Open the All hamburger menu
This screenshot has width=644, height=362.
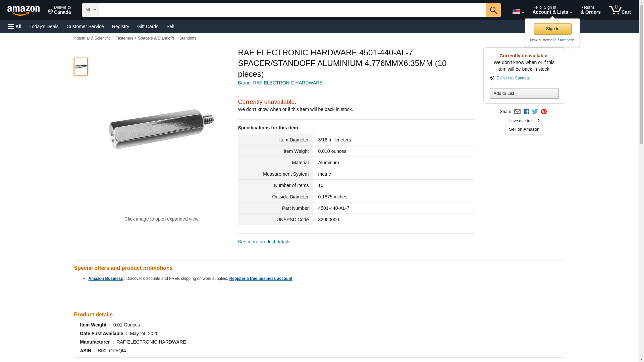coord(15,26)
